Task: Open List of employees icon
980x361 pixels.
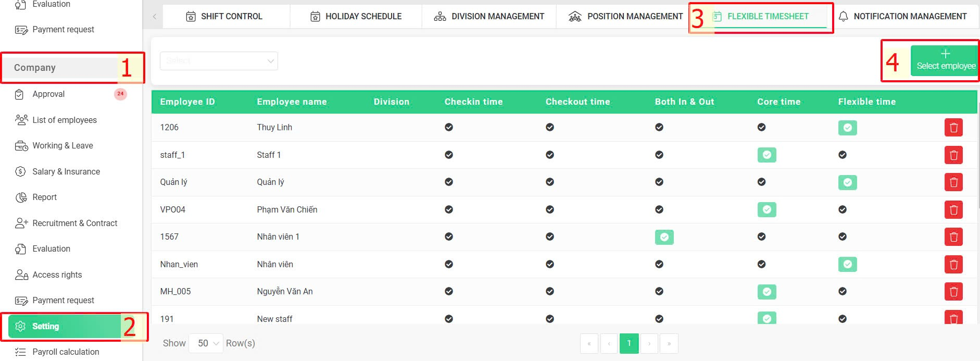Action: (x=21, y=120)
